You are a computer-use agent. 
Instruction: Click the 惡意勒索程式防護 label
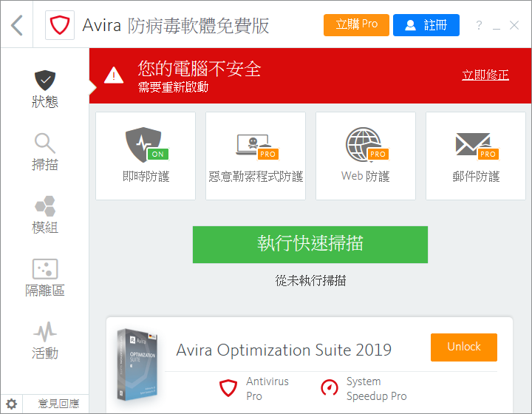[x=256, y=176]
